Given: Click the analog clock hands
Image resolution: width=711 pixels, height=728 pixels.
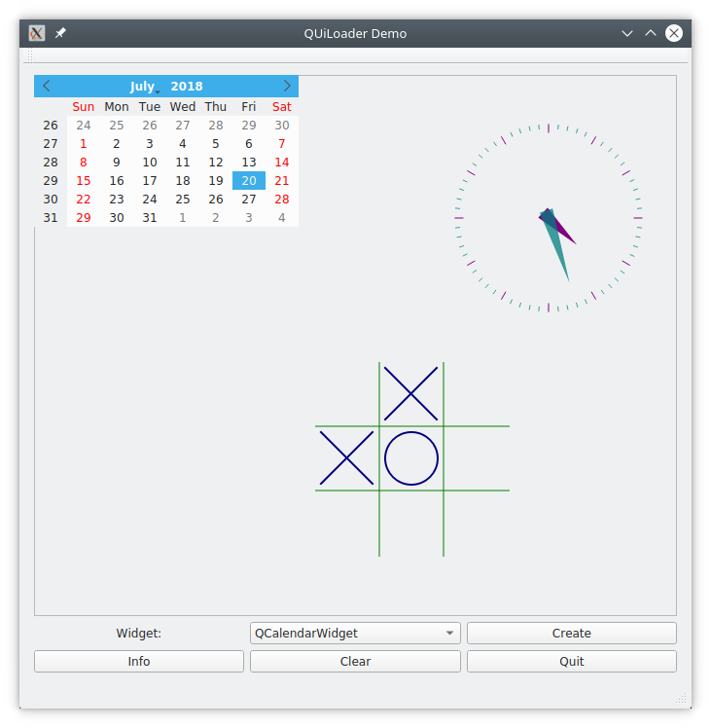Looking at the screenshot, I should click(554, 234).
